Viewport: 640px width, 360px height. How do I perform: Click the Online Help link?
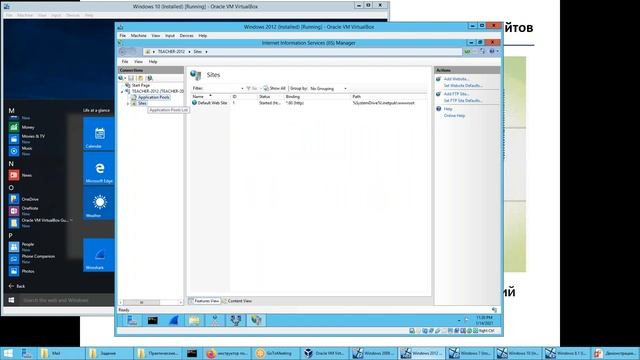(x=454, y=116)
